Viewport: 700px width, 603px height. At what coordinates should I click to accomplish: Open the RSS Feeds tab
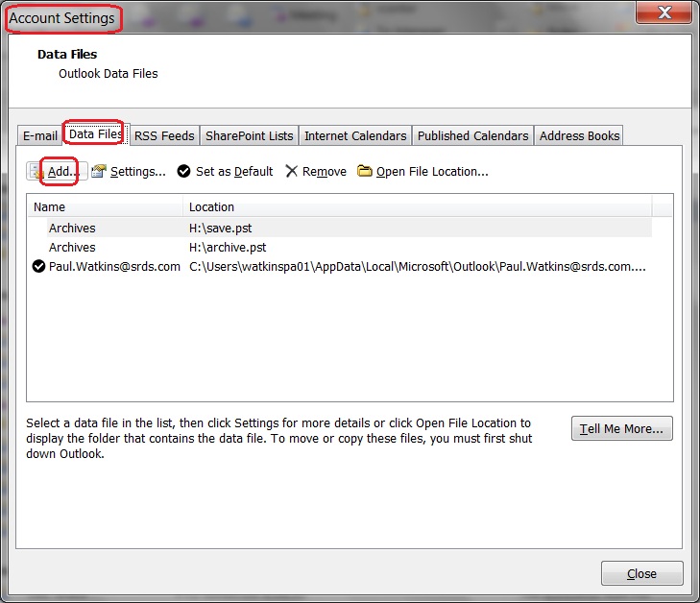tap(164, 135)
